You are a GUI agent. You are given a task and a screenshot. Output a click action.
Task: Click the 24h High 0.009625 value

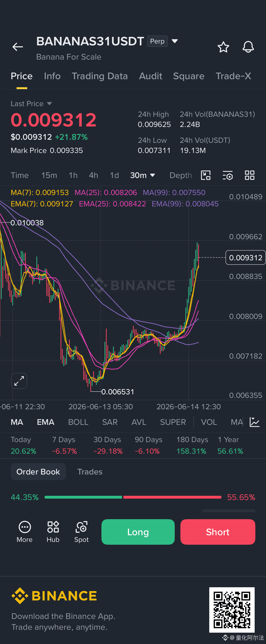point(154,124)
